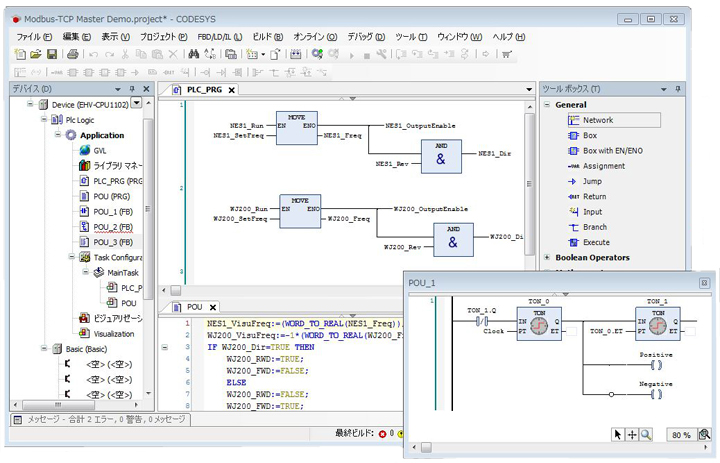Open Find with the binoculars icon
The width and height of the screenshot is (720, 463).
(x=194, y=54)
